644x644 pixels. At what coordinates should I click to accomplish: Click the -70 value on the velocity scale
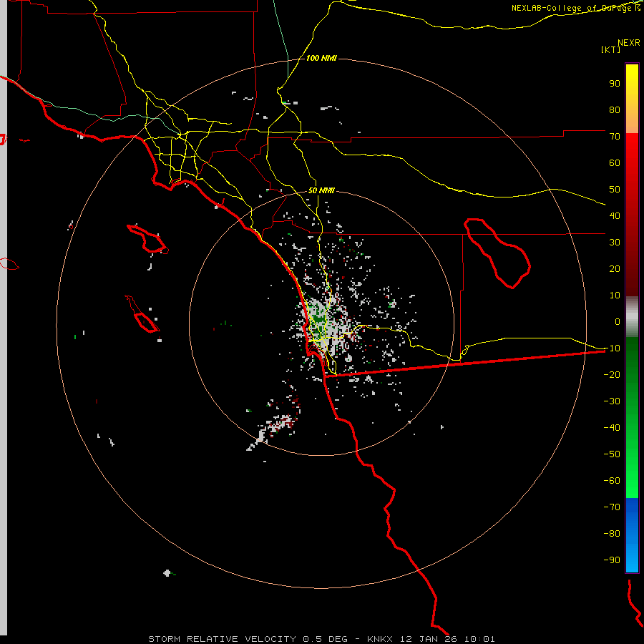[612, 507]
